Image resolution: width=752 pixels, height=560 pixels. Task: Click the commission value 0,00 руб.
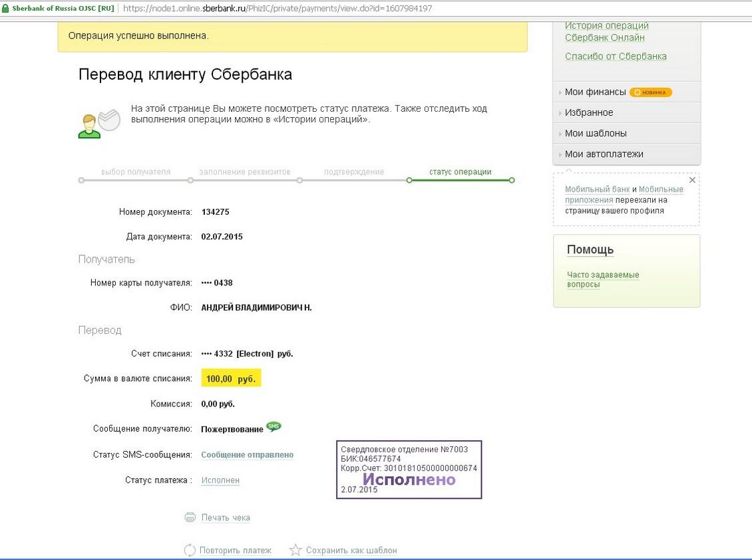point(218,404)
